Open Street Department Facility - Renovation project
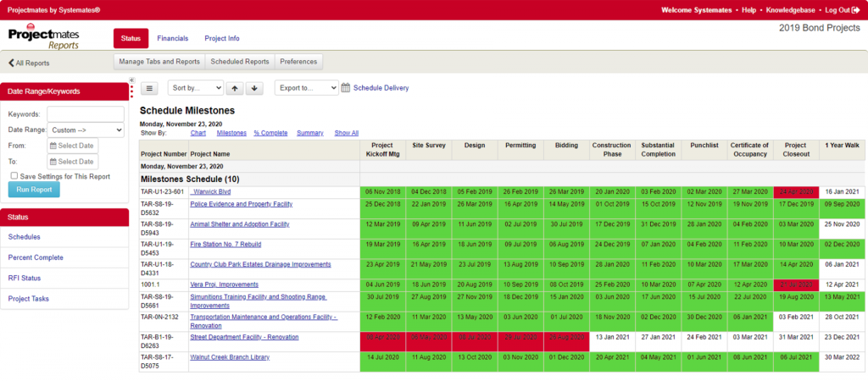 click(x=245, y=337)
